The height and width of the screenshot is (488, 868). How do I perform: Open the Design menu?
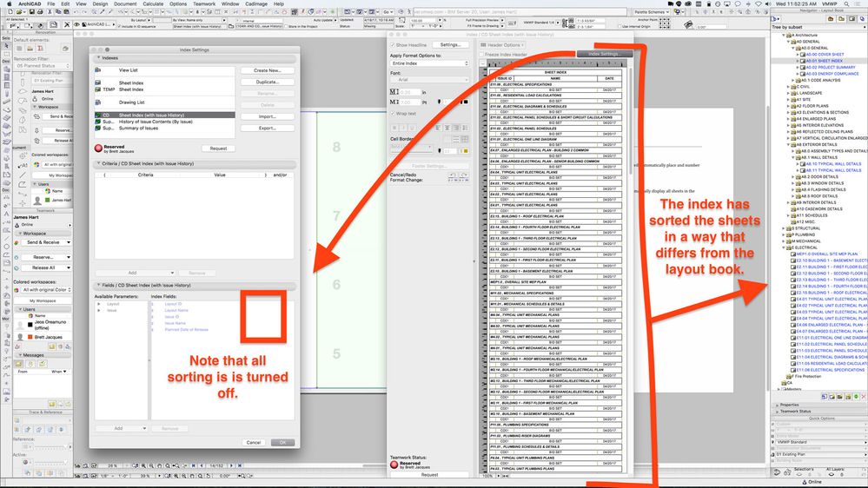100,3
